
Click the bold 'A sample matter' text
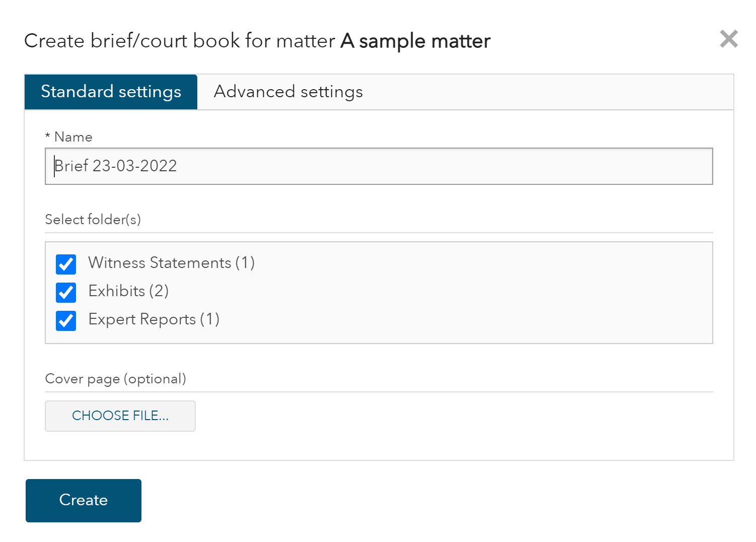click(x=415, y=41)
